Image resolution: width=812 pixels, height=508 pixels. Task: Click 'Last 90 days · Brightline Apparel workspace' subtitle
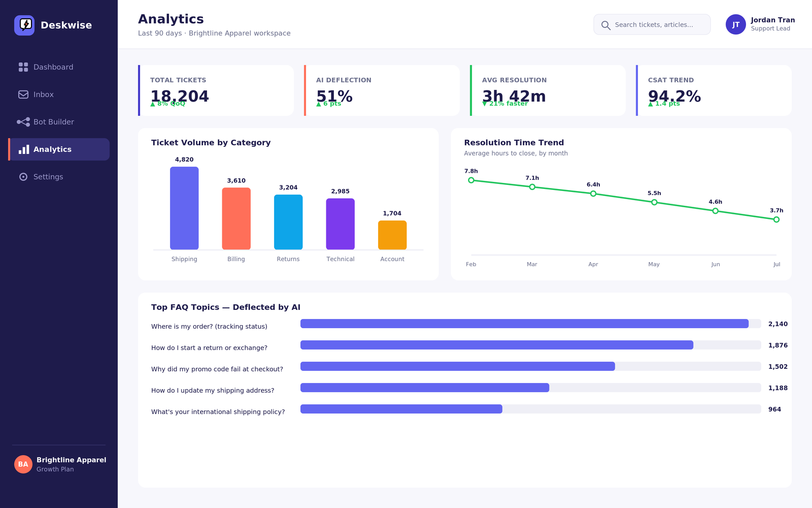(x=214, y=34)
